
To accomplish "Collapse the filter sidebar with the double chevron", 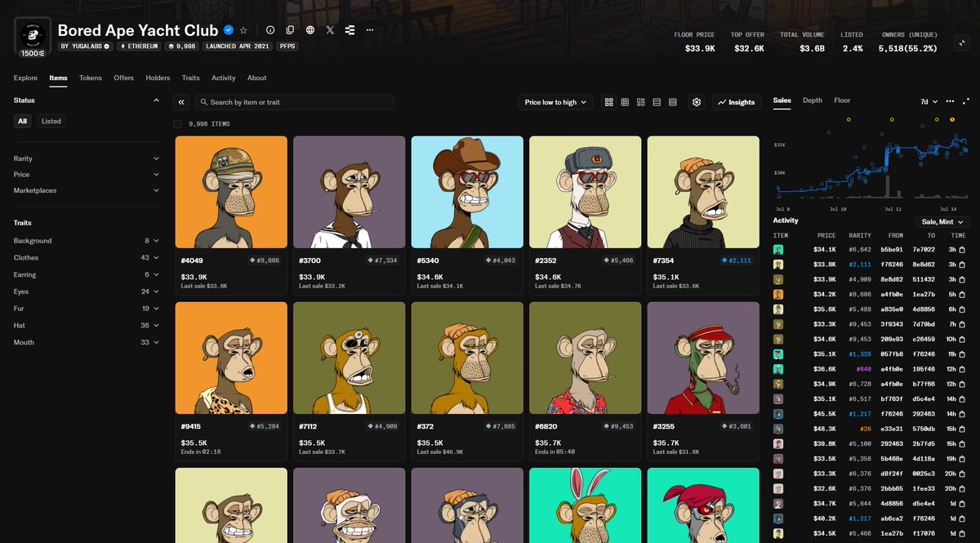I will tap(181, 102).
